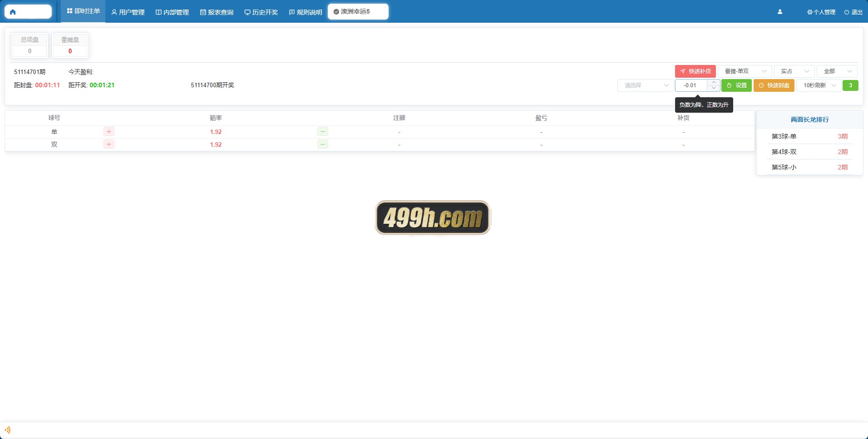Click the plus icon in 单 row
This screenshot has width=868, height=439.
[109, 132]
